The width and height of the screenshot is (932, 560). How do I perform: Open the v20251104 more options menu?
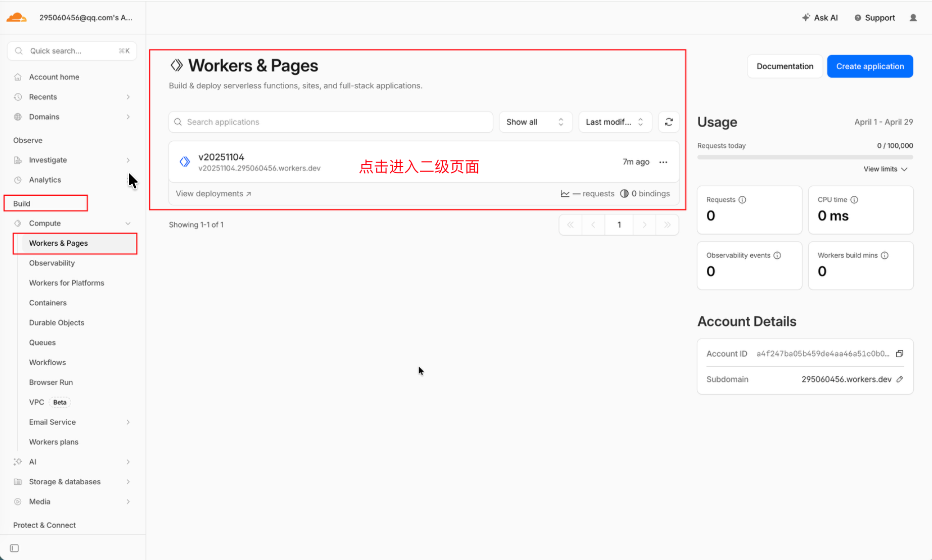pos(663,162)
